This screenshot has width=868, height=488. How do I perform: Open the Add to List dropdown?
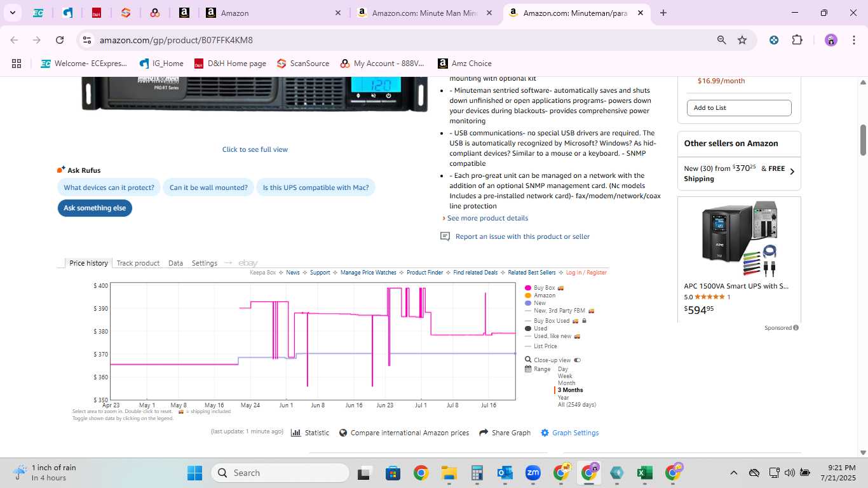tap(739, 108)
